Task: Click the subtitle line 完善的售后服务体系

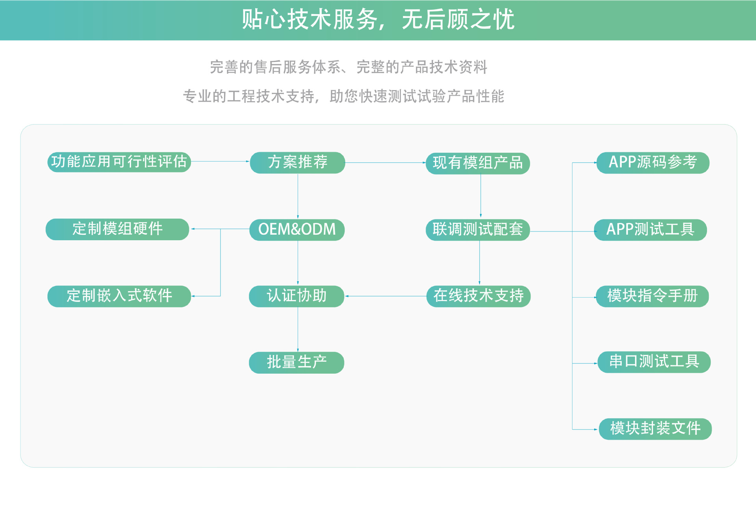Action: pyautogui.click(x=348, y=67)
